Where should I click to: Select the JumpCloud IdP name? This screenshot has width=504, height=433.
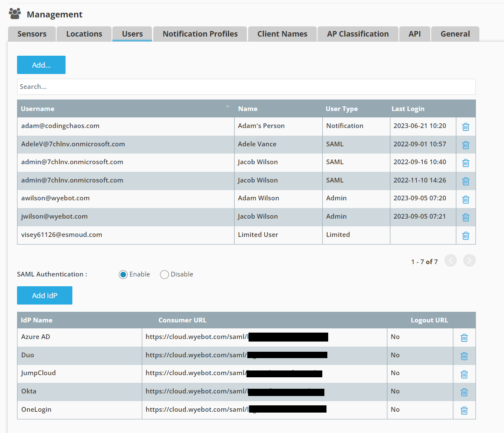(x=38, y=373)
